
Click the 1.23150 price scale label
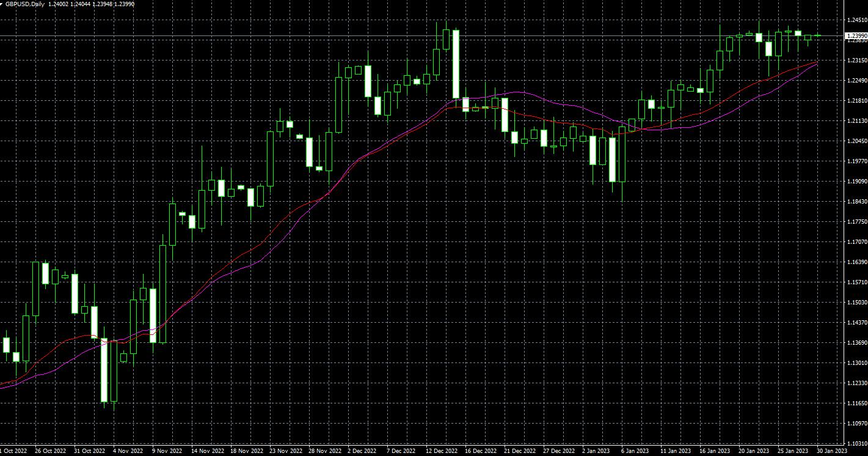pyautogui.click(x=856, y=61)
